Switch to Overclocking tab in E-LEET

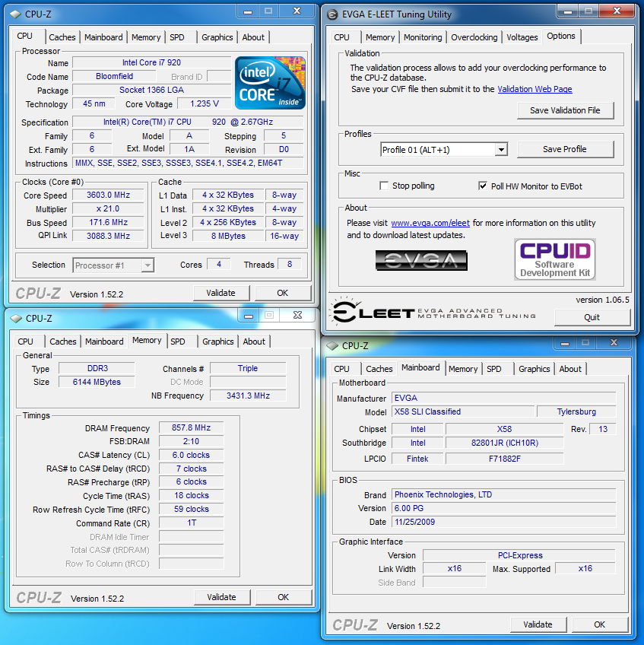[x=474, y=37]
